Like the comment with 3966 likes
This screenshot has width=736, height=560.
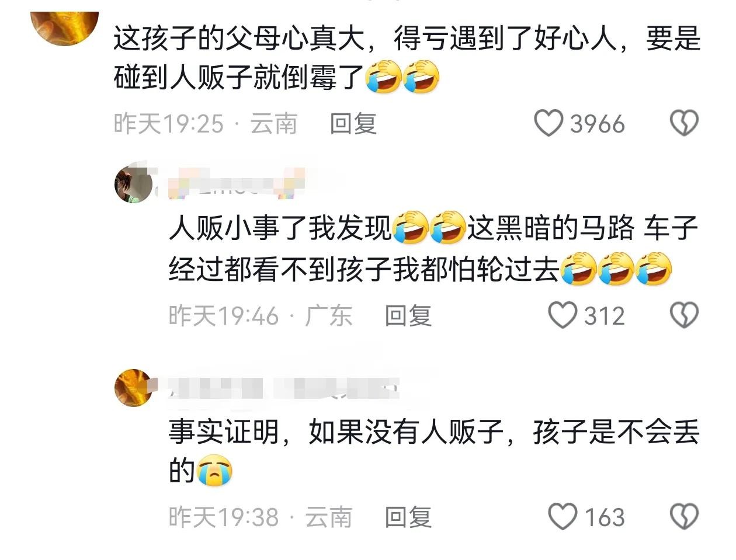549,124
